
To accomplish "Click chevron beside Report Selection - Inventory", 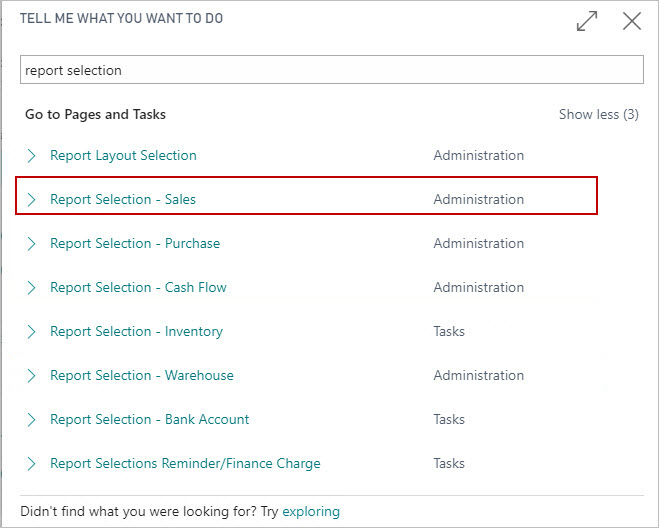I will (x=32, y=331).
